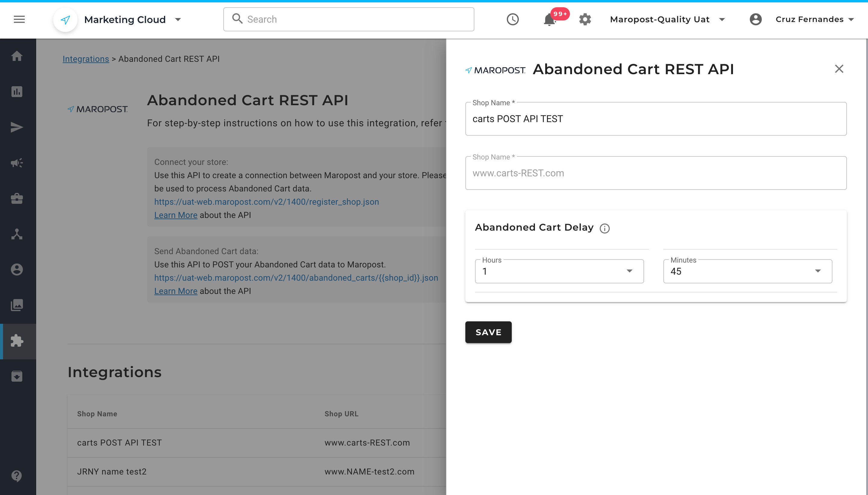This screenshot has height=495, width=868.
Task: Click the paper plane campaigns icon
Action: point(17,128)
